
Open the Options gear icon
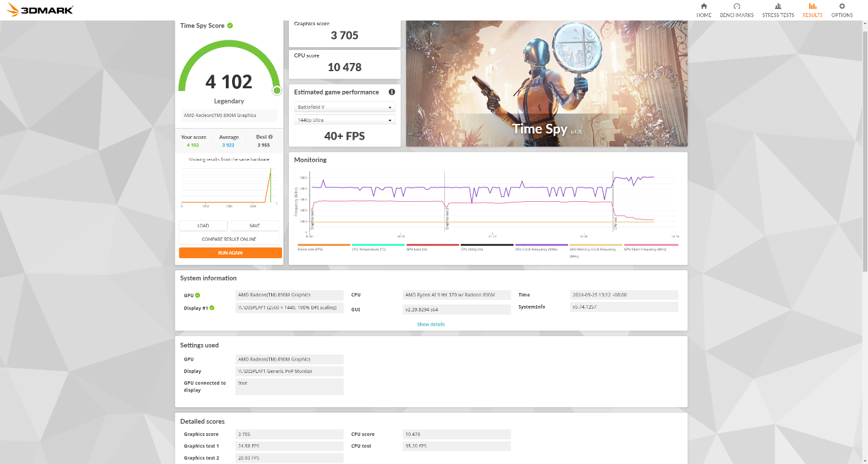tap(842, 6)
